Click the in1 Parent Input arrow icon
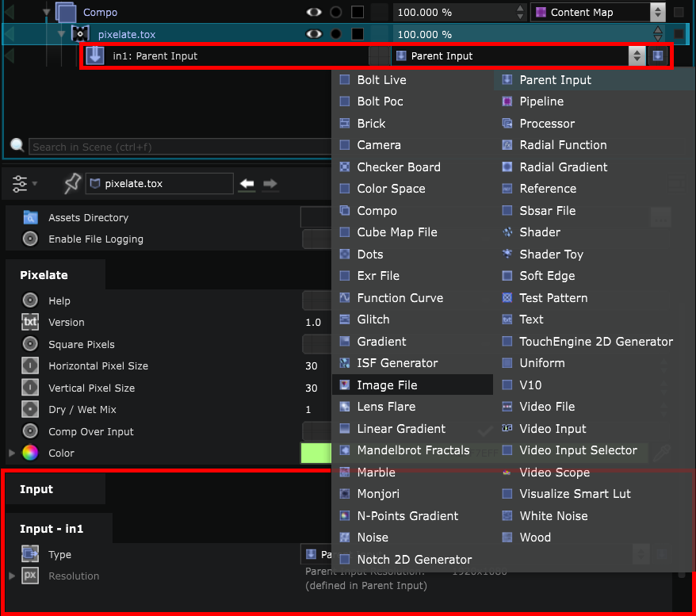Image resolution: width=696 pixels, height=616 pixels. [x=95, y=56]
